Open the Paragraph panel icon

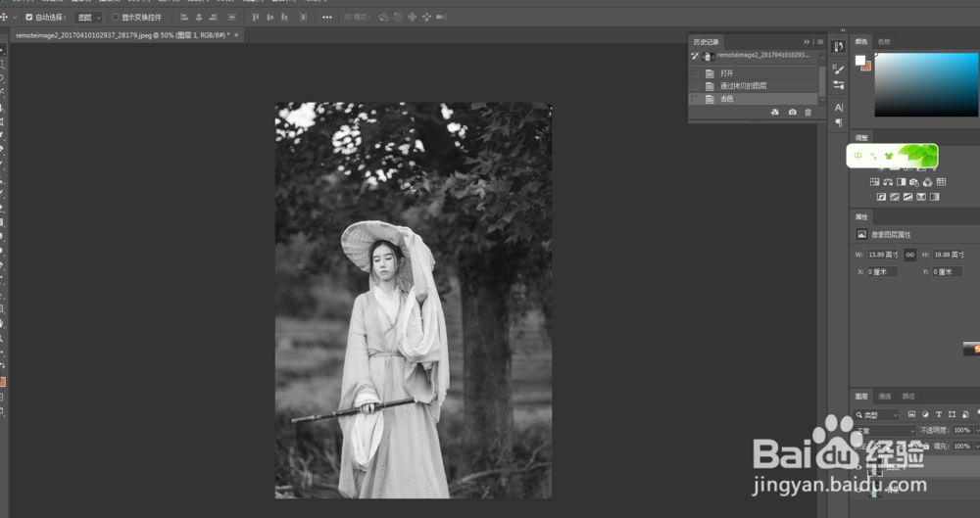tap(839, 122)
